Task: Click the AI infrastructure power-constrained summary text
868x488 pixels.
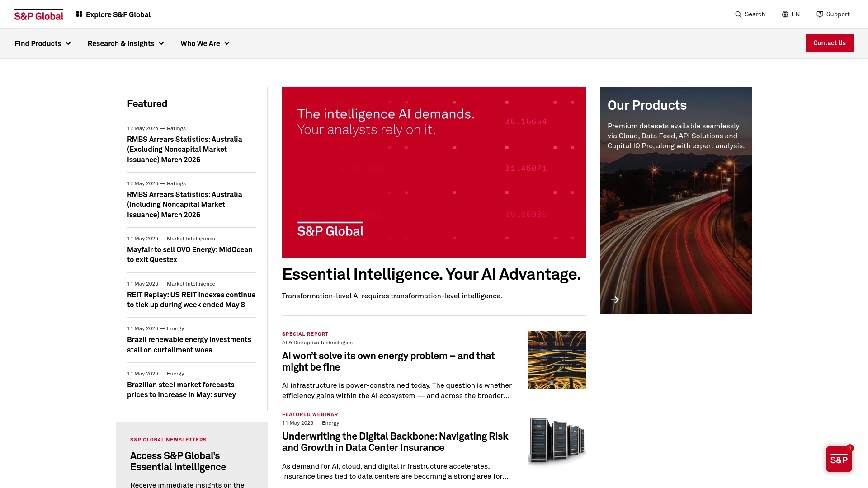Action: [397, 390]
